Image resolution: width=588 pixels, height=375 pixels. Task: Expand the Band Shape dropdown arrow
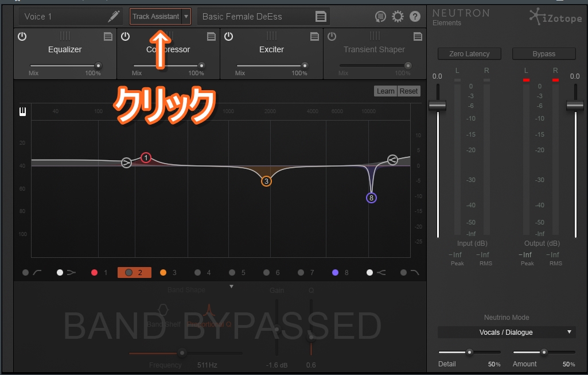232,286
